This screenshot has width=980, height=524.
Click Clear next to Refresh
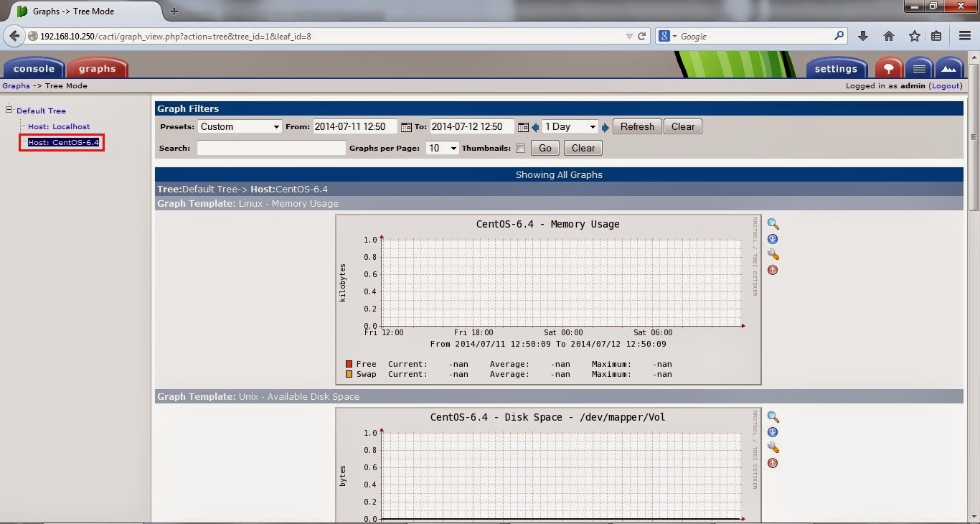point(683,127)
